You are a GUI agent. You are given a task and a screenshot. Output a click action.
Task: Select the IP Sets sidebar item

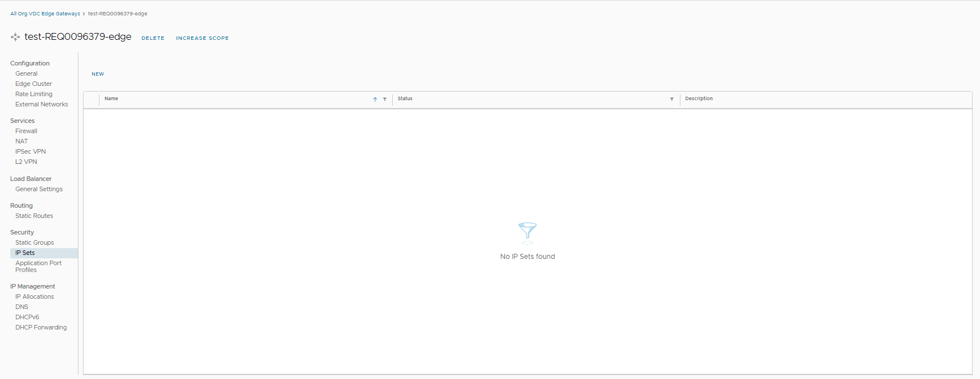(44, 253)
